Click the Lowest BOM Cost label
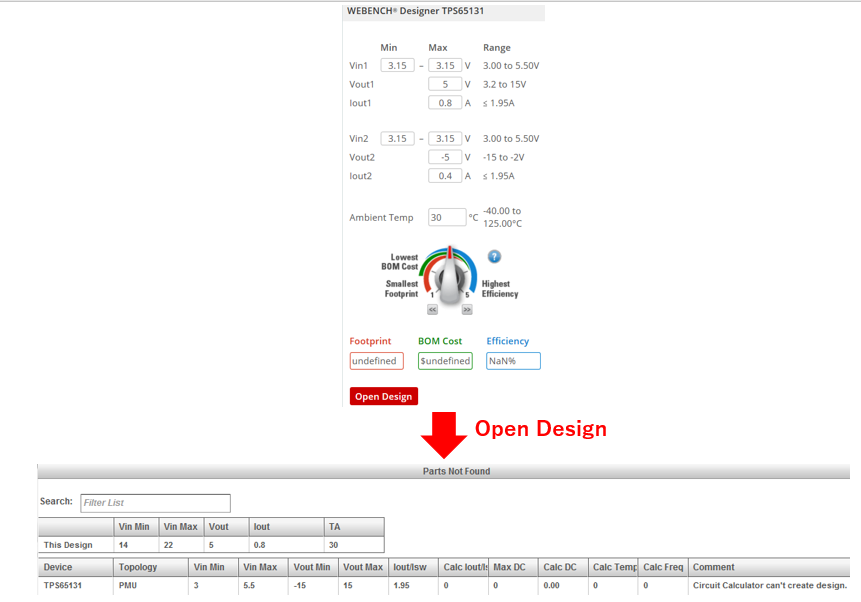This screenshot has height=602, width=861. [x=400, y=262]
